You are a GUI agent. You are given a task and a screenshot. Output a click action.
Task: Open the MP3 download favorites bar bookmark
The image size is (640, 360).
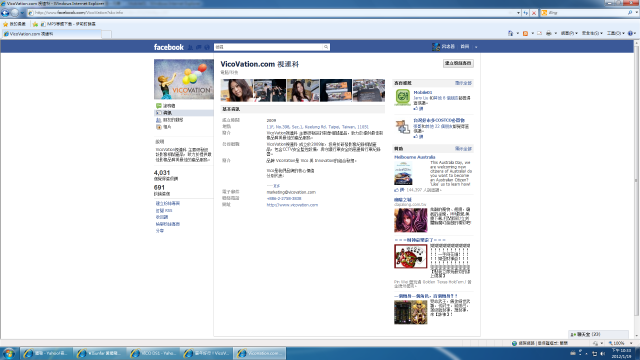click(x=68, y=24)
